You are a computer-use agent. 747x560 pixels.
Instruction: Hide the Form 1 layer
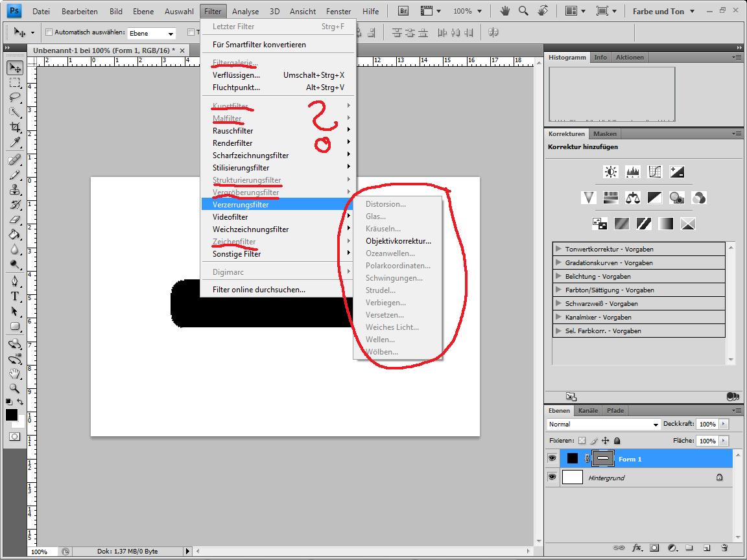tap(552, 459)
